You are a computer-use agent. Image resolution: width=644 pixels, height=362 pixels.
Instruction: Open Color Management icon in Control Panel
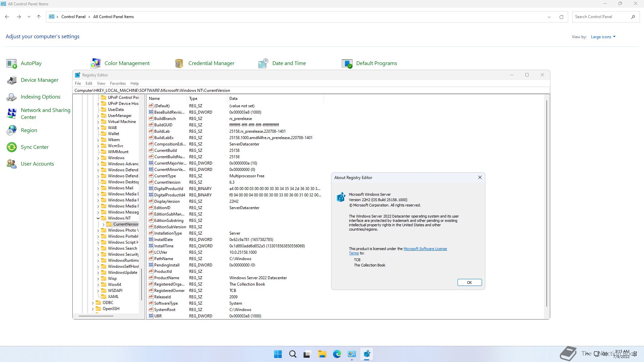pyautogui.click(x=96, y=63)
